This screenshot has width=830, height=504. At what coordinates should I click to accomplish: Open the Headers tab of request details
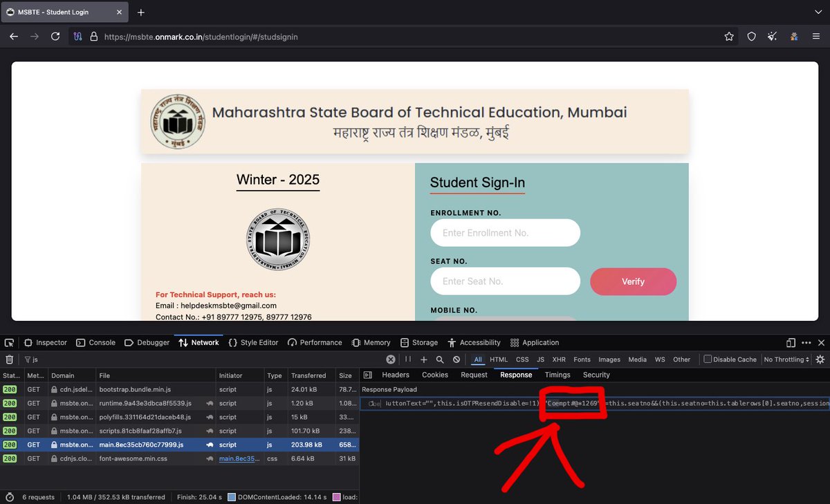coord(396,375)
